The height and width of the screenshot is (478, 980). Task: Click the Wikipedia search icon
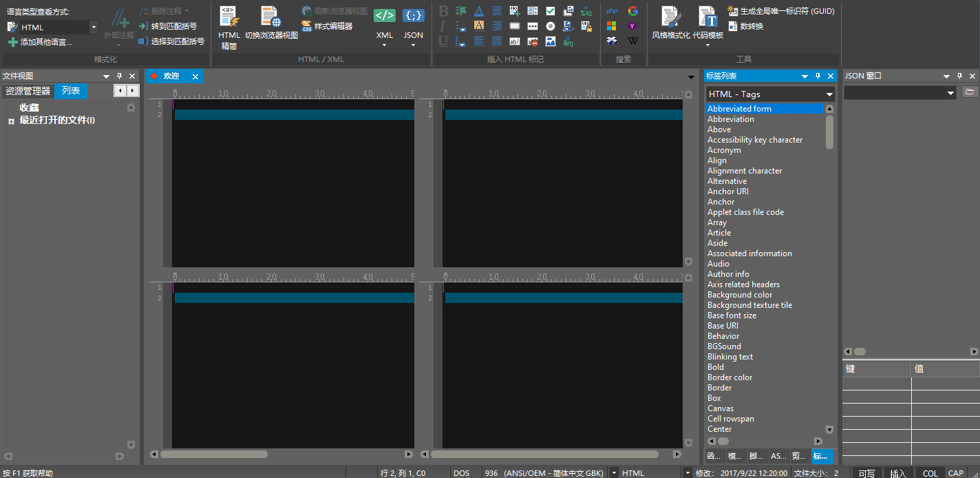632,41
